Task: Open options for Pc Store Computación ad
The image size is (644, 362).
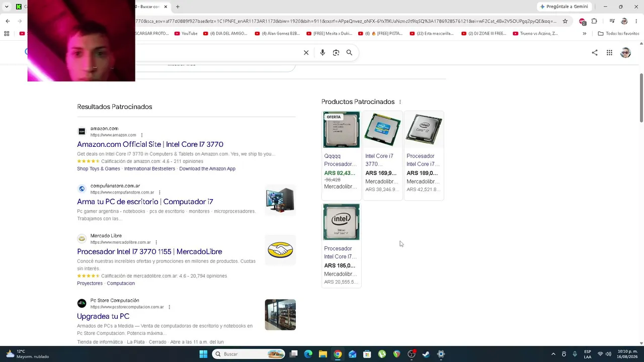Action: (x=169, y=307)
